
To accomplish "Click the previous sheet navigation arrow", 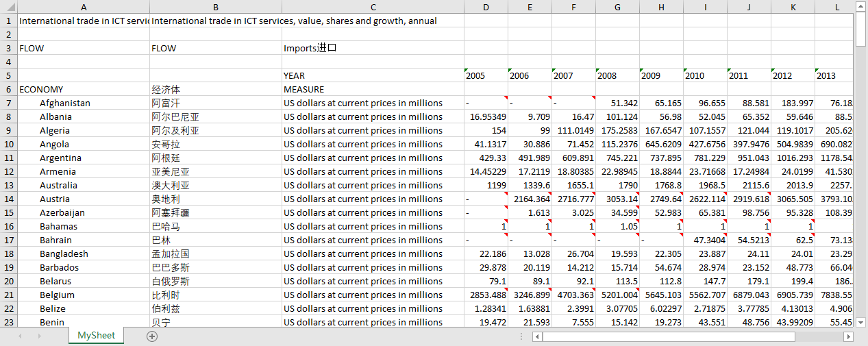I will [20, 336].
